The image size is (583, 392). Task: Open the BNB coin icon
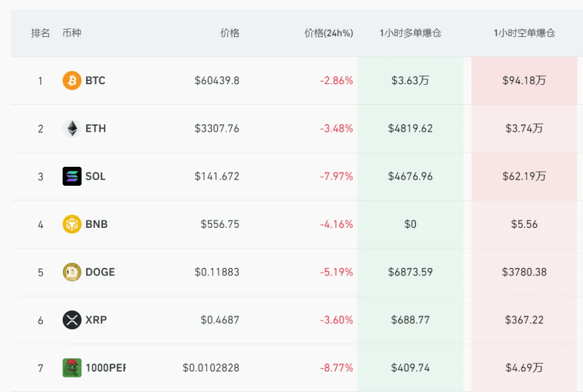coord(72,224)
